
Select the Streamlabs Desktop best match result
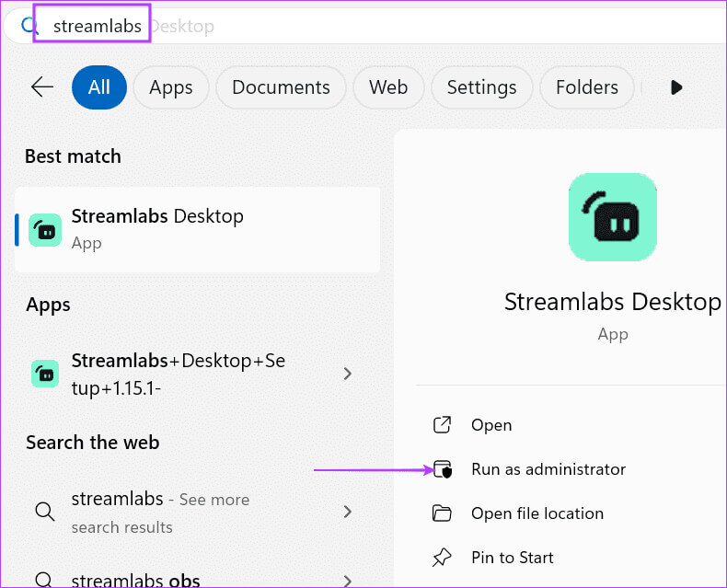point(198,230)
